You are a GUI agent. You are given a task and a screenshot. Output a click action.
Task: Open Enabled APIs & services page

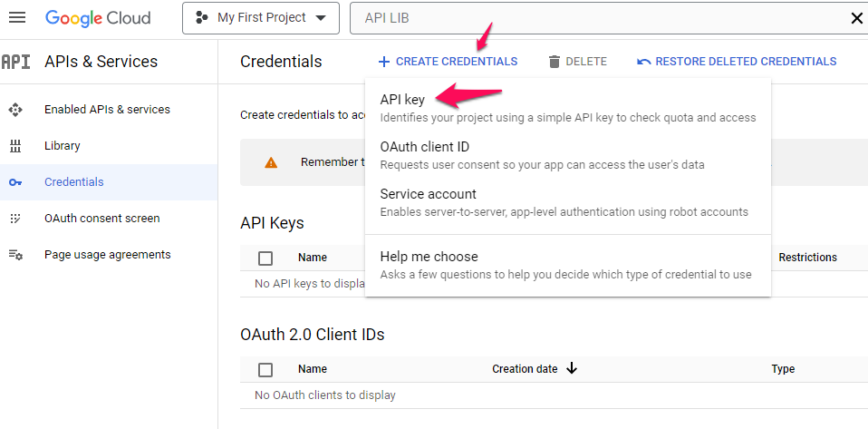click(109, 110)
